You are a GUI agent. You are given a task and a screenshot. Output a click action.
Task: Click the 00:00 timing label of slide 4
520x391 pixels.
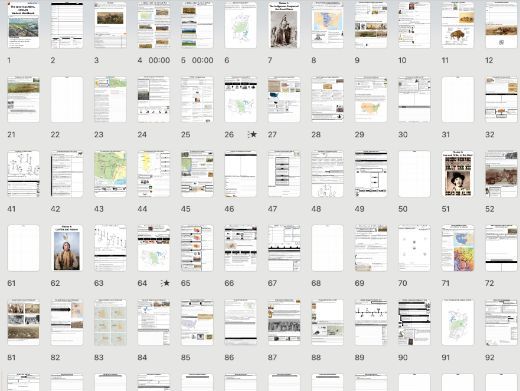[159, 60]
